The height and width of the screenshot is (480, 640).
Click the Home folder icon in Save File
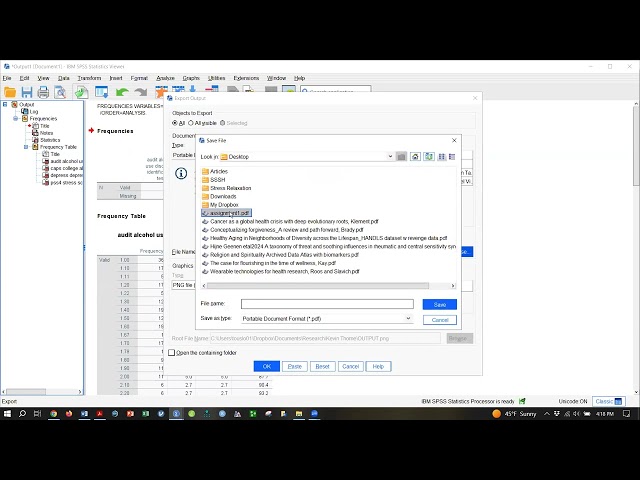tap(415, 157)
